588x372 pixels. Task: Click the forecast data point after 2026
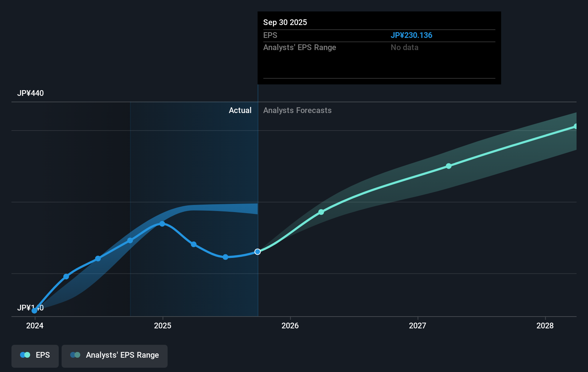321,212
